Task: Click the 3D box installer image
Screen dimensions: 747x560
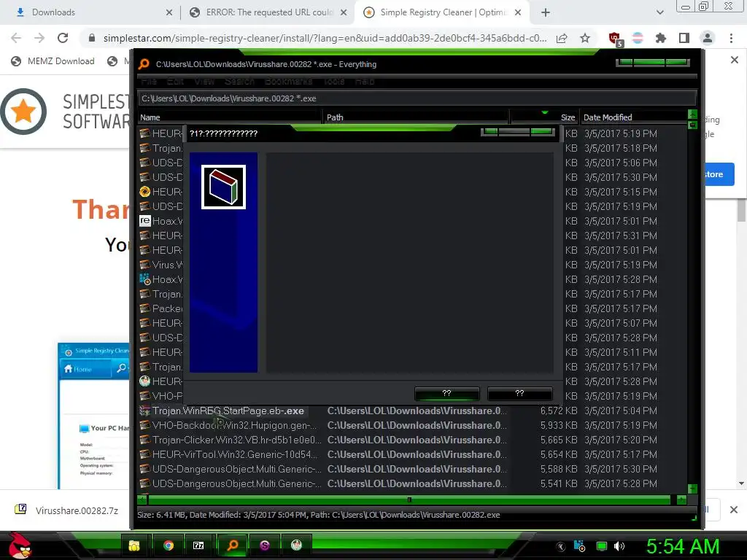Action: pyautogui.click(x=223, y=187)
